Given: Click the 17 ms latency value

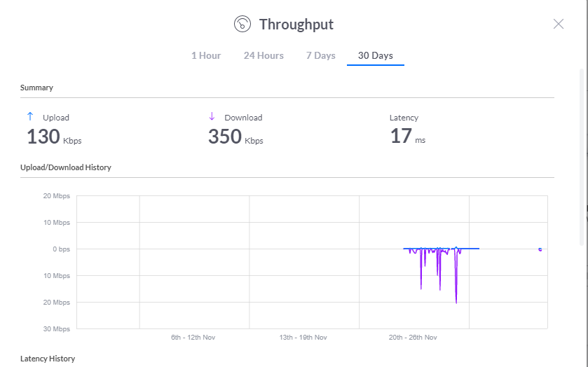Looking at the screenshot, I should coord(408,136).
